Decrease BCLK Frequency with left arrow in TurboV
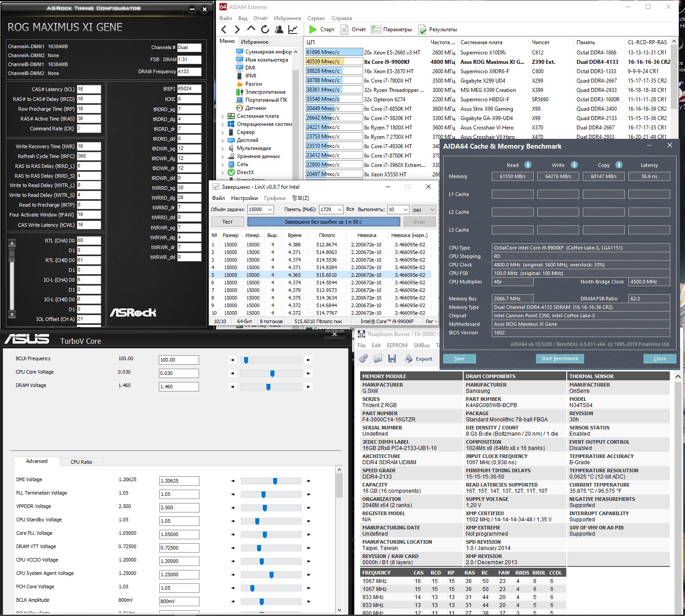 [x=232, y=360]
